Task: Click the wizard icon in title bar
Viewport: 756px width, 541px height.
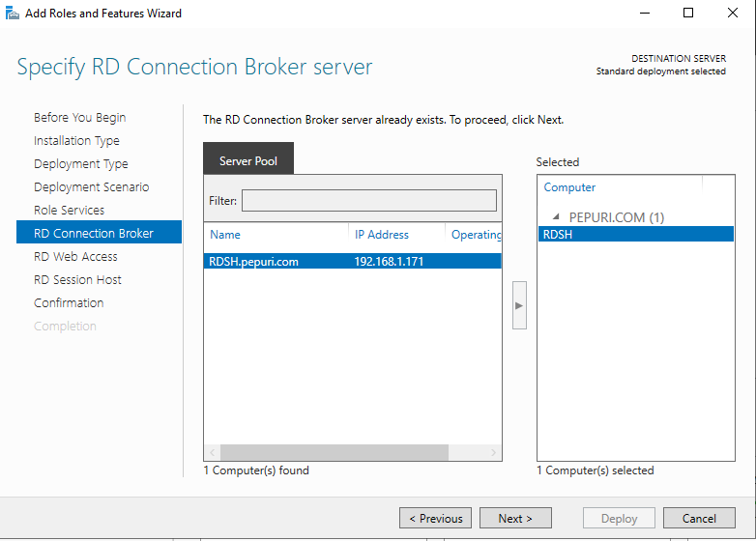Action: 12,13
